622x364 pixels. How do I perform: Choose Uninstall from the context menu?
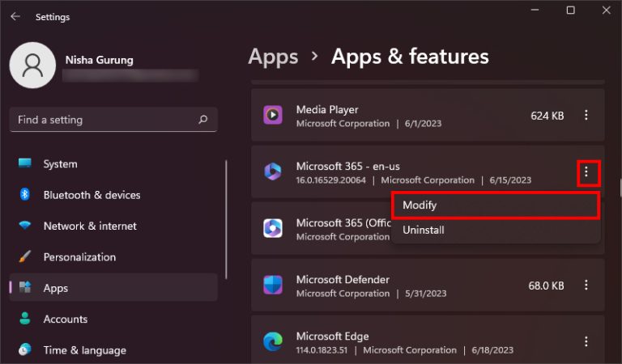click(x=423, y=230)
